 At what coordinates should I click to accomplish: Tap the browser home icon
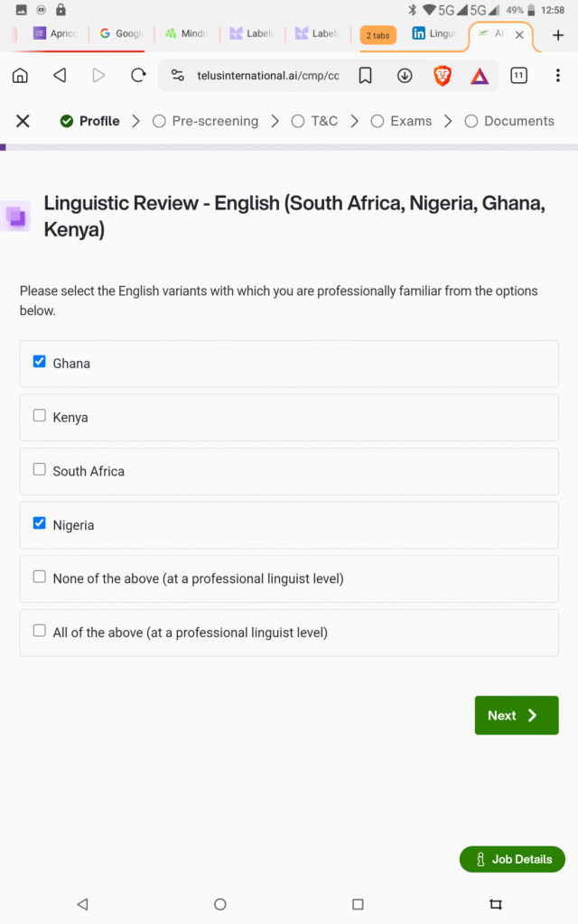pos(20,76)
